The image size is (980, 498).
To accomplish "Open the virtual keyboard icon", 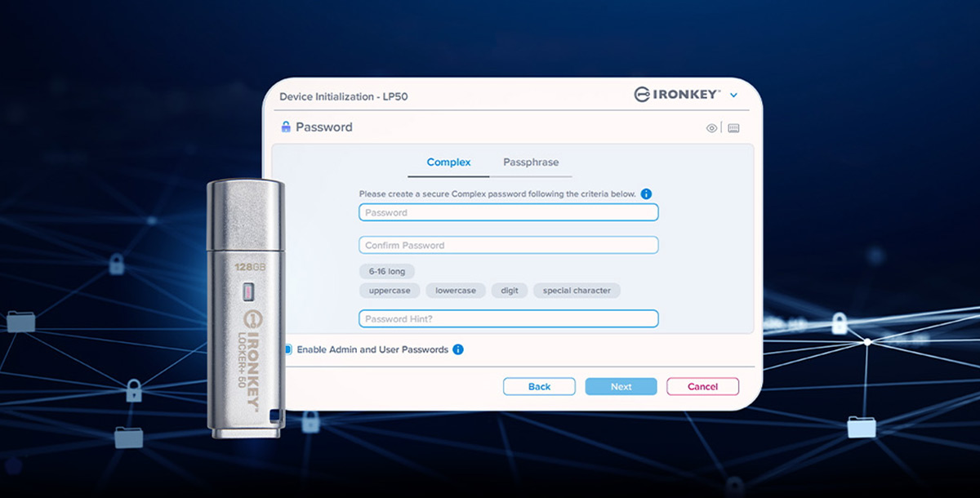I will pyautogui.click(x=733, y=128).
